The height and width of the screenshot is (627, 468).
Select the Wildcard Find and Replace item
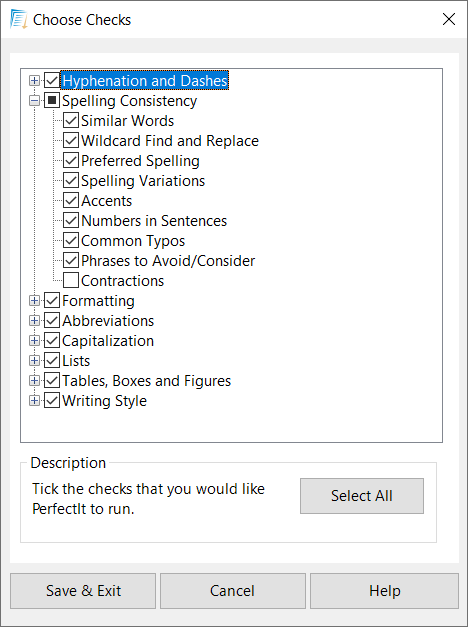click(170, 141)
